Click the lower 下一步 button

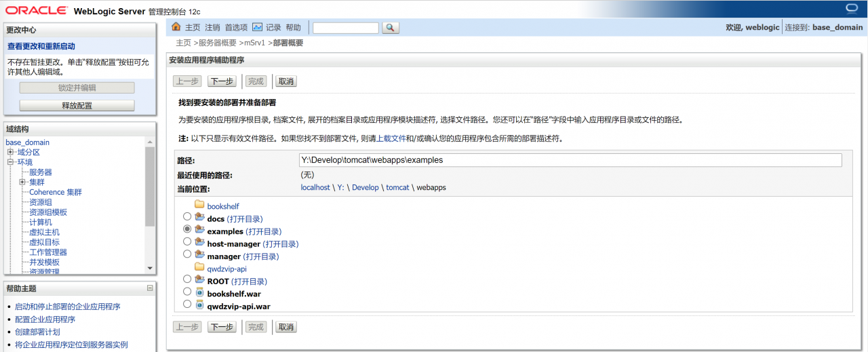(222, 327)
